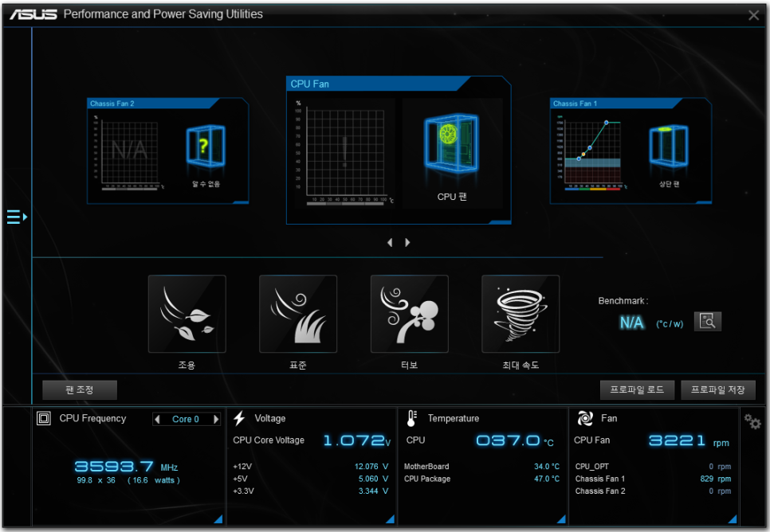Click the CPU Fan 3221 rpm readout
The image size is (770, 532).
689,440
